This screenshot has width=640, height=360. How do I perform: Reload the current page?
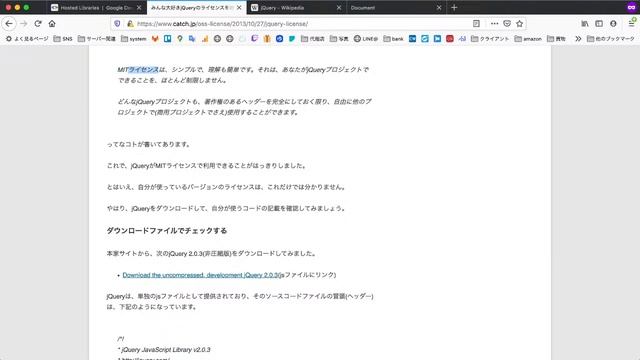click(x=38, y=24)
